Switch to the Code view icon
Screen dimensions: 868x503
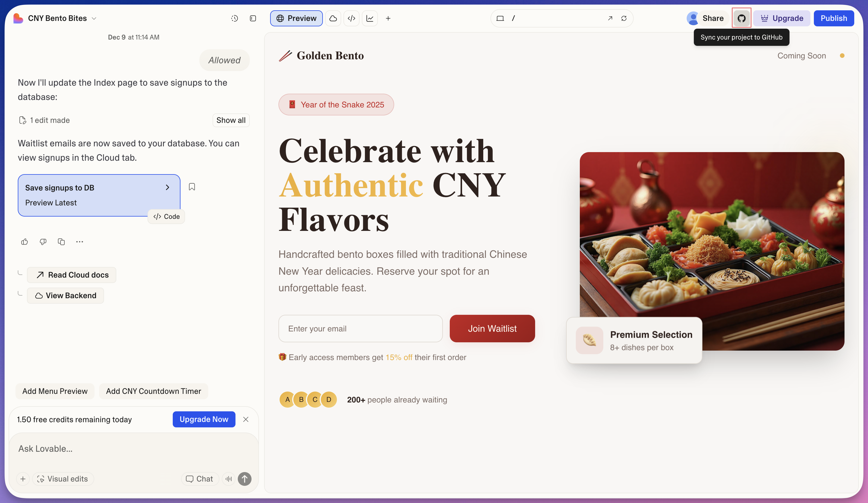[x=351, y=18]
